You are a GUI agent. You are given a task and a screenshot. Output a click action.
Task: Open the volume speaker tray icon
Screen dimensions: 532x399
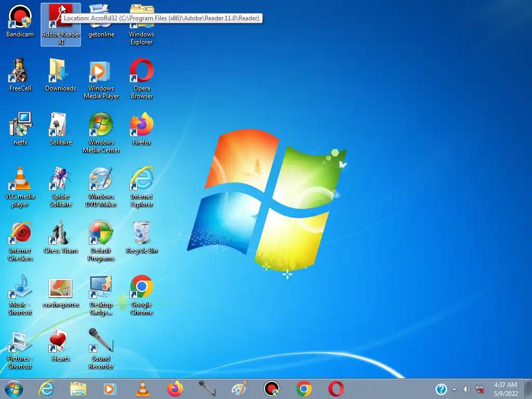[x=467, y=389]
